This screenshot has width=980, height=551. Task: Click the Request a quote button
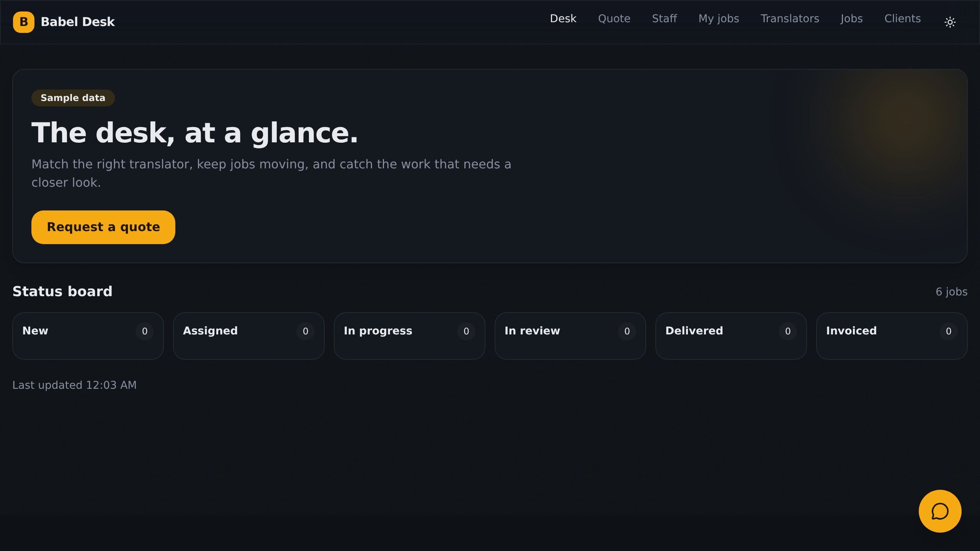point(103,227)
